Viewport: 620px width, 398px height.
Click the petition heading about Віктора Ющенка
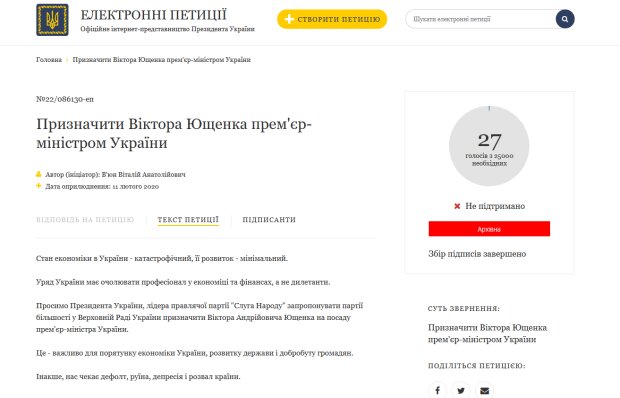[x=174, y=133]
